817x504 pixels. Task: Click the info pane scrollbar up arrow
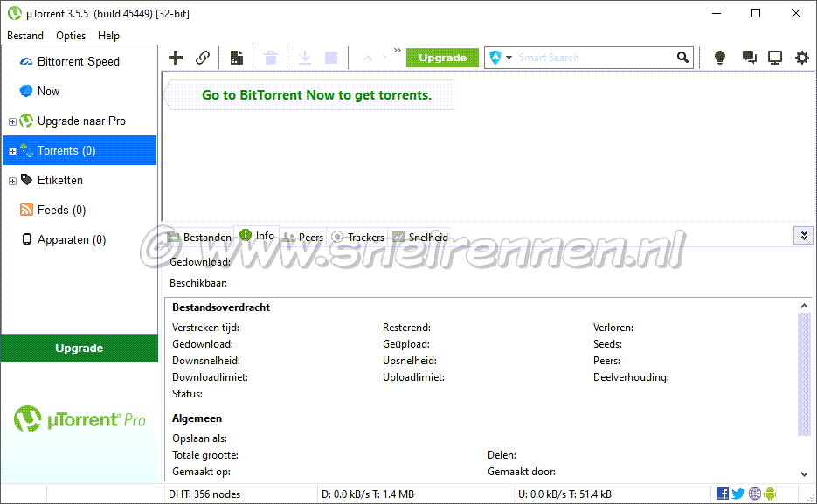[804, 306]
